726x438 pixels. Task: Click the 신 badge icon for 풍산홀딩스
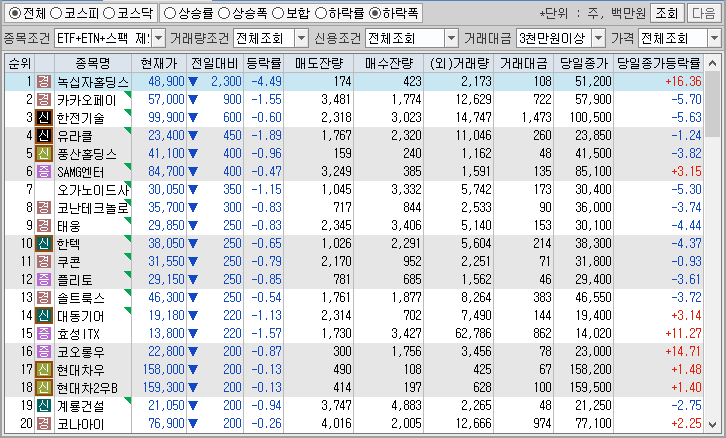(44, 153)
